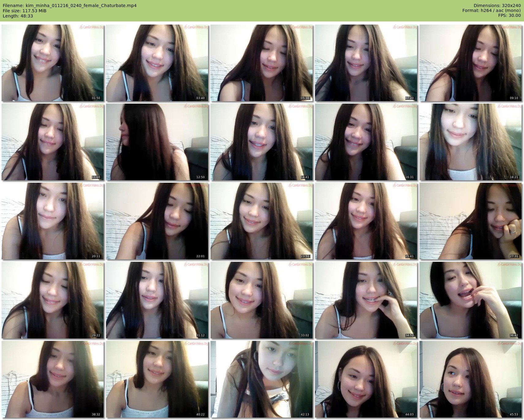The width and height of the screenshot is (524, 420).
Task: Select the final frame at 45:53
Action: tap(471, 379)
